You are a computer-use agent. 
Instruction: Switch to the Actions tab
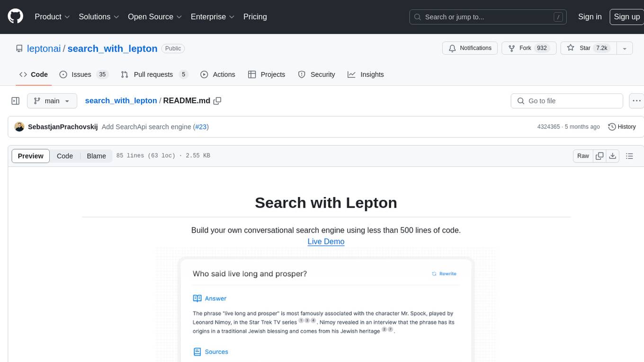[218, 74]
